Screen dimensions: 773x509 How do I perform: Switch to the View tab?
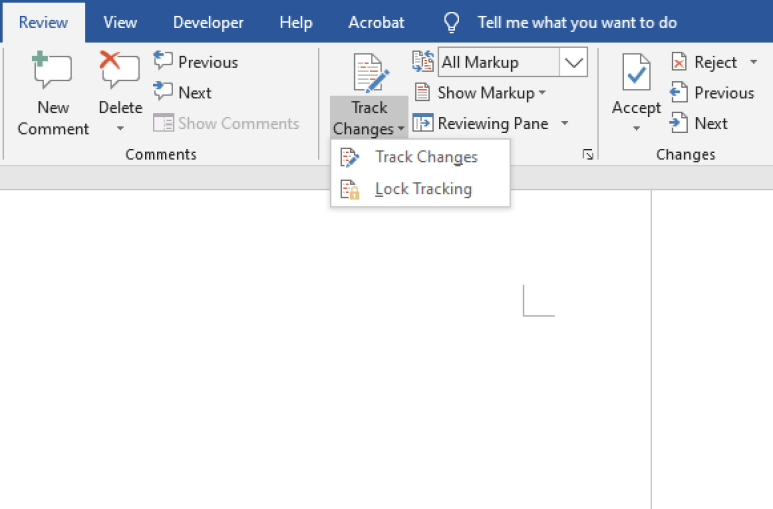coord(120,22)
